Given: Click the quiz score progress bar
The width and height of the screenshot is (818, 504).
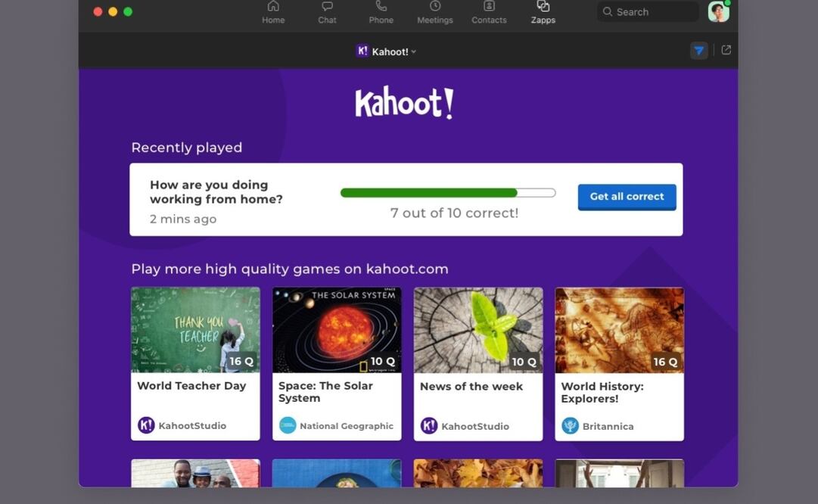Looking at the screenshot, I should pos(448,193).
